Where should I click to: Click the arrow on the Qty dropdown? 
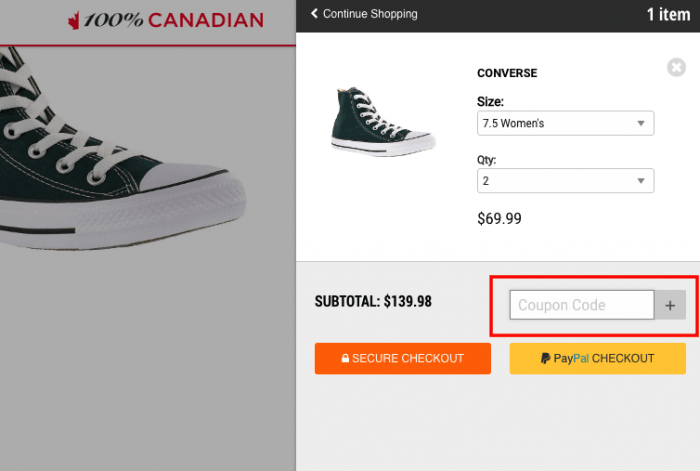(x=641, y=181)
